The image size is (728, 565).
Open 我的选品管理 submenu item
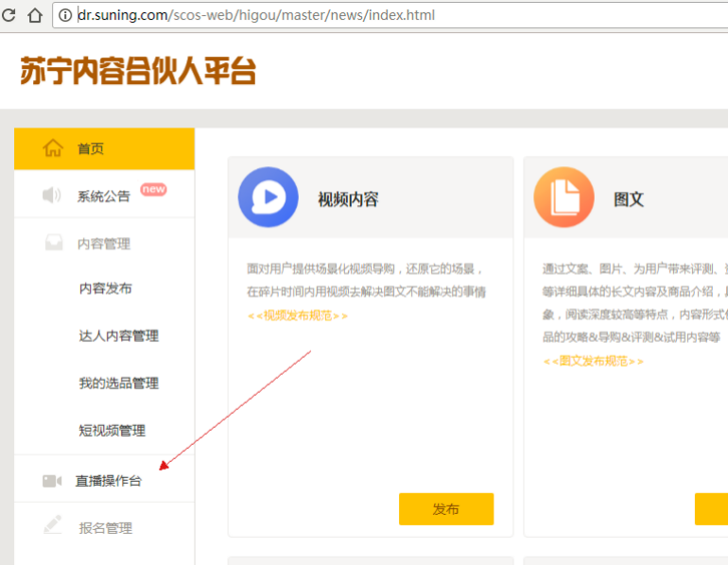[119, 384]
